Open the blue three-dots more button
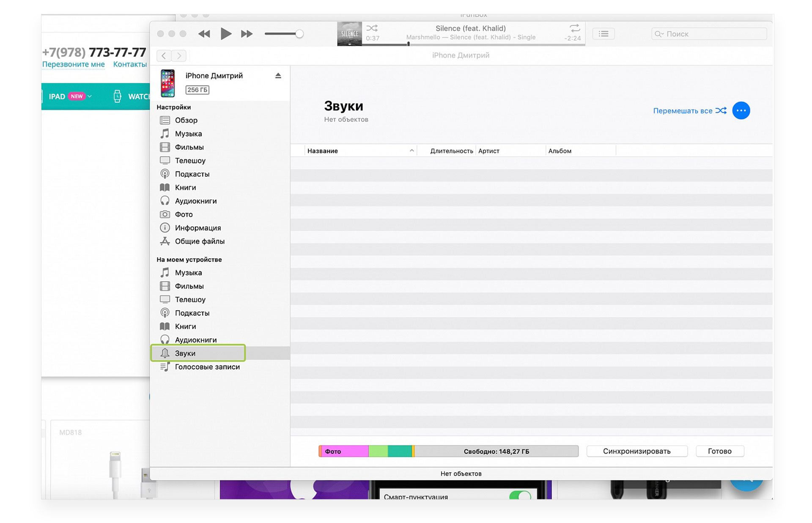 point(741,111)
